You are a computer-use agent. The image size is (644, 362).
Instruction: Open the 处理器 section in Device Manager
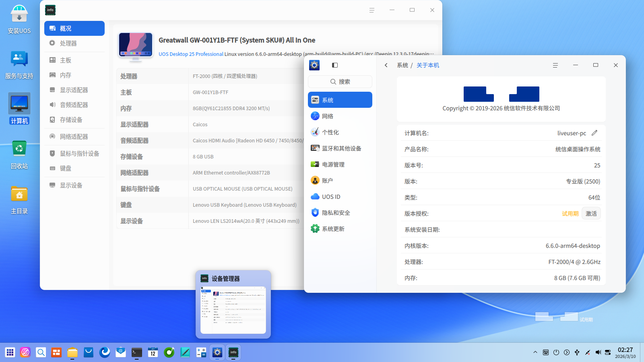(74, 43)
